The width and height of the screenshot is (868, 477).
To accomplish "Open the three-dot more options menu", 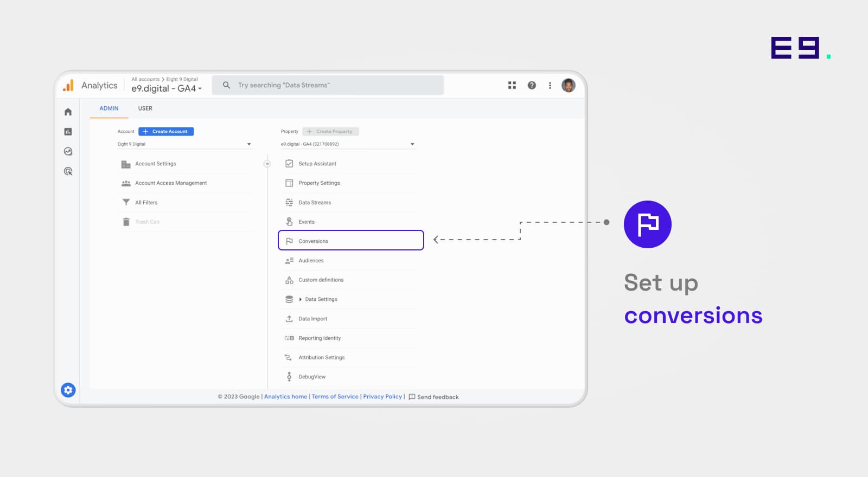I will 550,85.
